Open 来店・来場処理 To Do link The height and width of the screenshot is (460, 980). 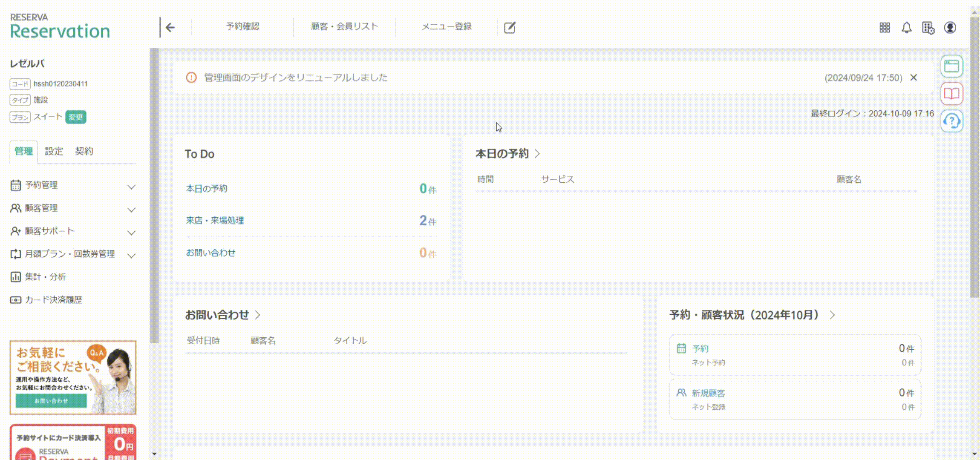point(215,221)
